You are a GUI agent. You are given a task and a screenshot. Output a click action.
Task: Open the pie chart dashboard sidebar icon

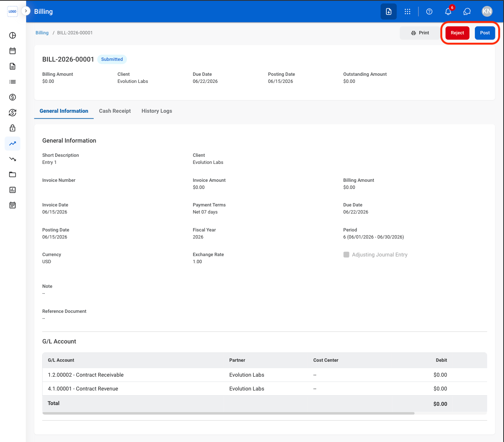(13, 35)
